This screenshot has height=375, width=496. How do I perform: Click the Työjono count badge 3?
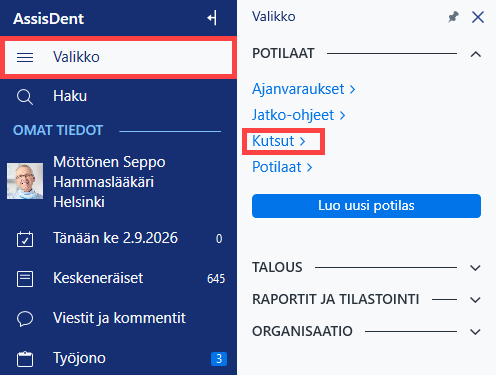[x=219, y=359]
